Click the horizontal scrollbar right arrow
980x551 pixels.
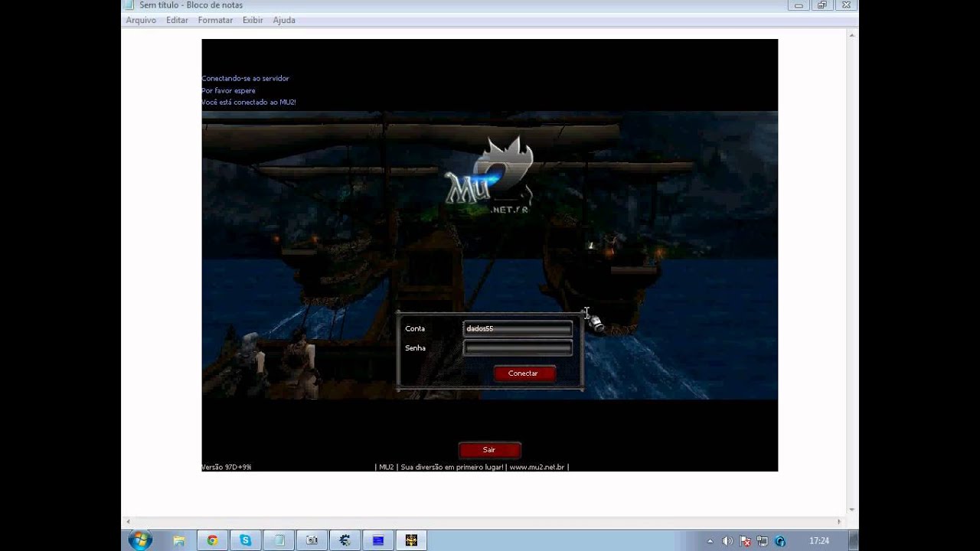(838, 522)
